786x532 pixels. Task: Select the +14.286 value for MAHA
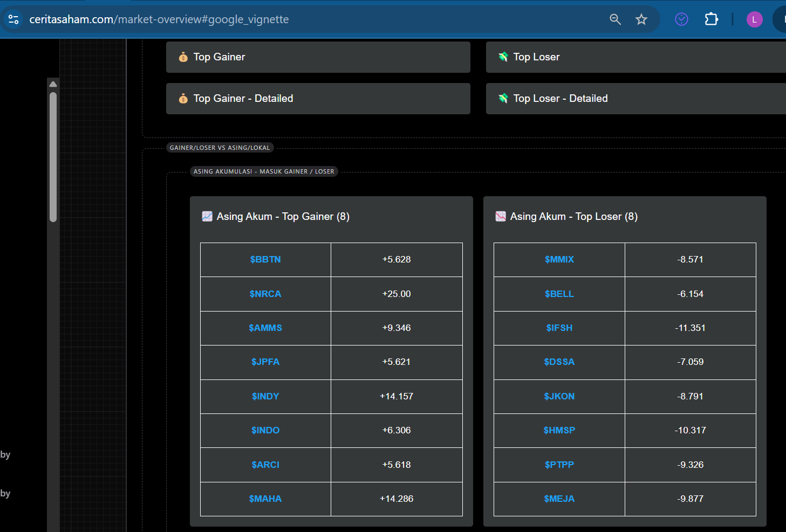(397, 499)
